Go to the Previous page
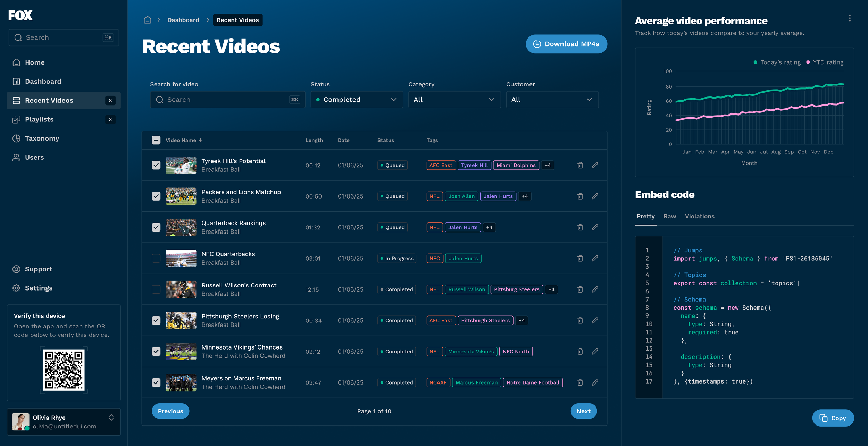Screen dimensions: 868x446 click(x=170, y=411)
